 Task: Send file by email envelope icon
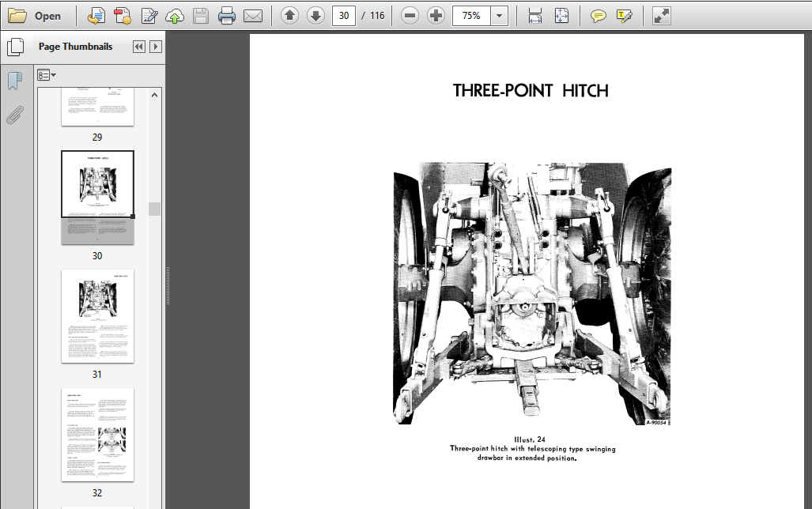253,16
